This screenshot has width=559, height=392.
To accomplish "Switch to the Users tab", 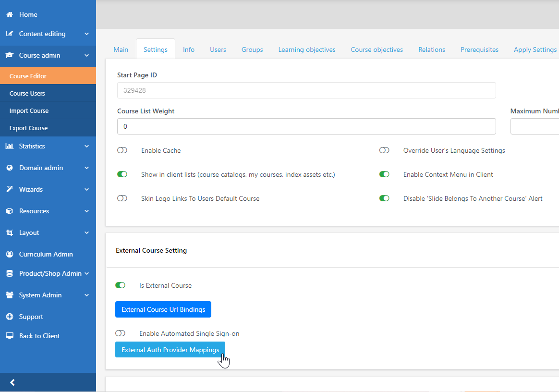I will click(x=218, y=49).
